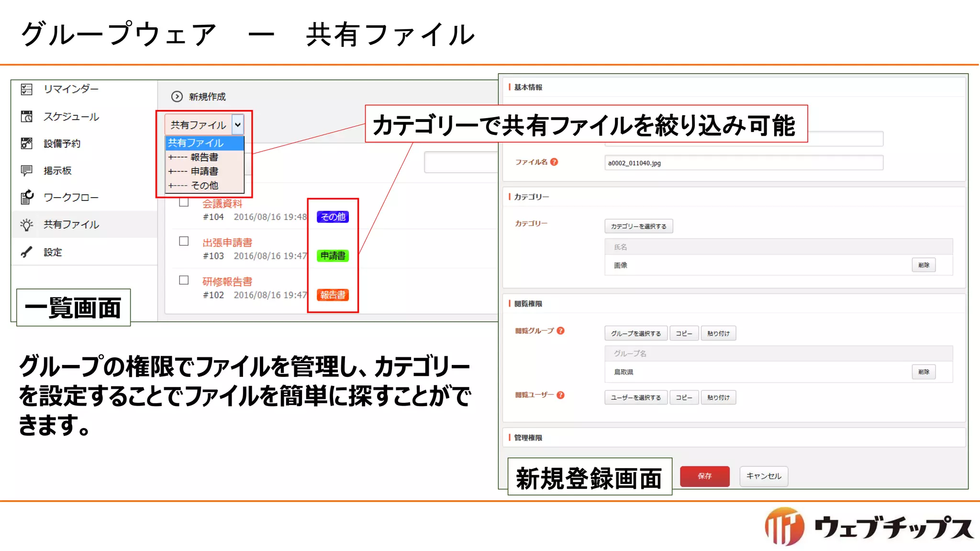Open リマインダー menu item

pyautogui.click(x=71, y=89)
